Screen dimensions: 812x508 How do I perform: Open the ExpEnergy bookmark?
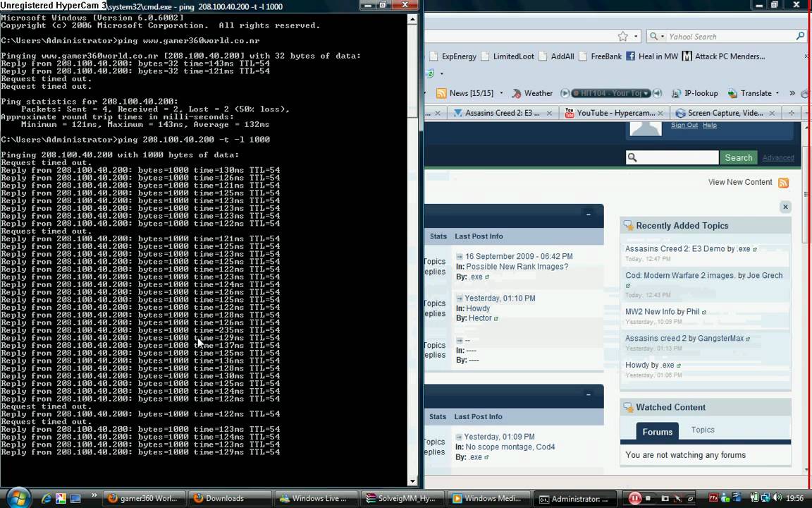click(x=453, y=56)
